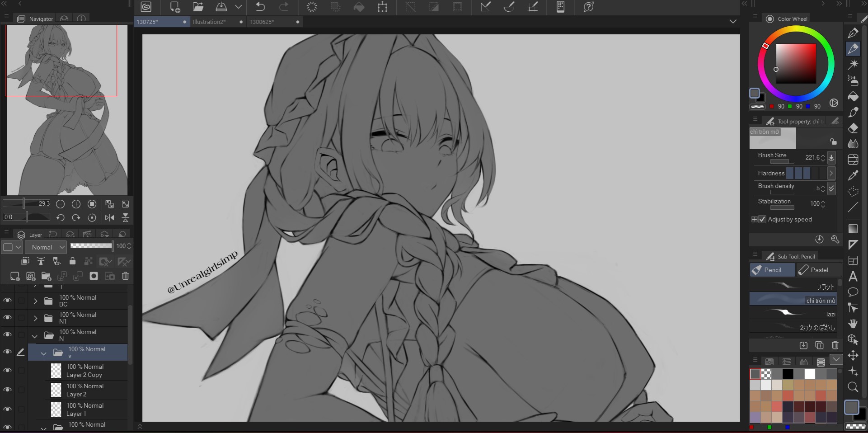Image resolution: width=868 pixels, height=433 pixels.
Task: Delete the sub tool with trash icon
Action: 835,345
